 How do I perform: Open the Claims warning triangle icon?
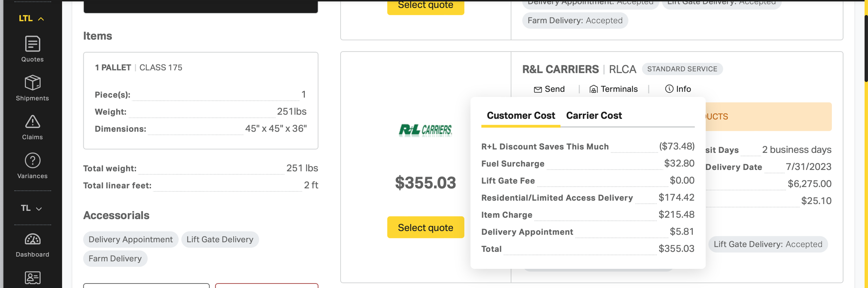click(33, 122)
